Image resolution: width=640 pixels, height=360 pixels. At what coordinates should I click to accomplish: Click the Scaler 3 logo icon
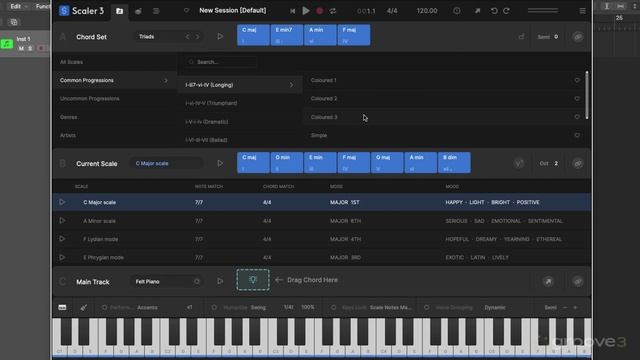(64, 11)
